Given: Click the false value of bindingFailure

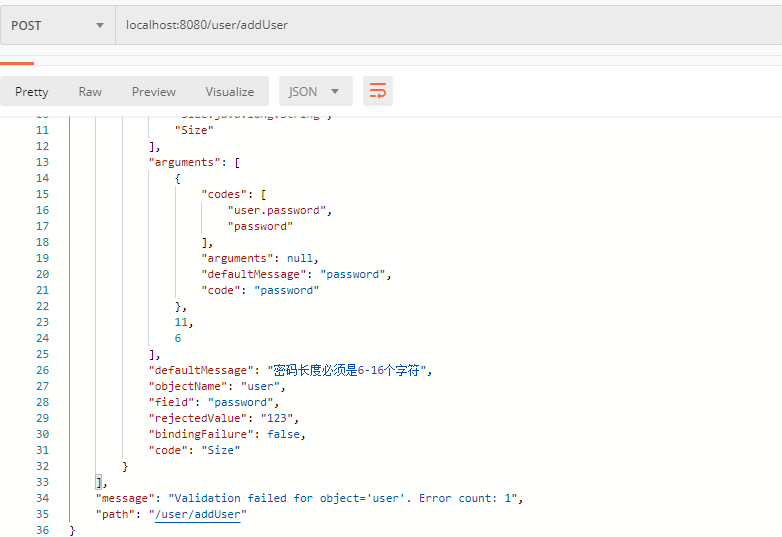Looking at the screenshot, I should (x=283, y=434).
